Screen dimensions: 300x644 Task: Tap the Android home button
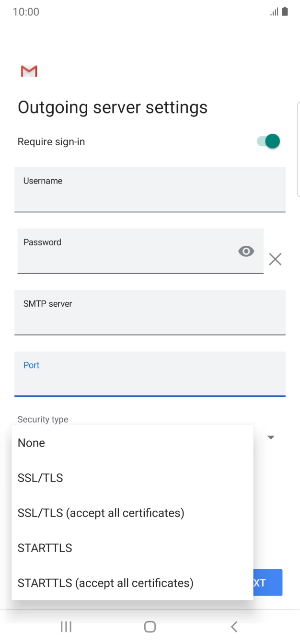click(x=150, y=626)
